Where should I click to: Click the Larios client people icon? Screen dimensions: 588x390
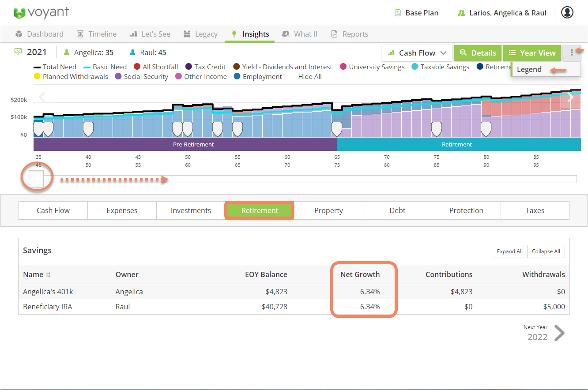pos(462,13)
